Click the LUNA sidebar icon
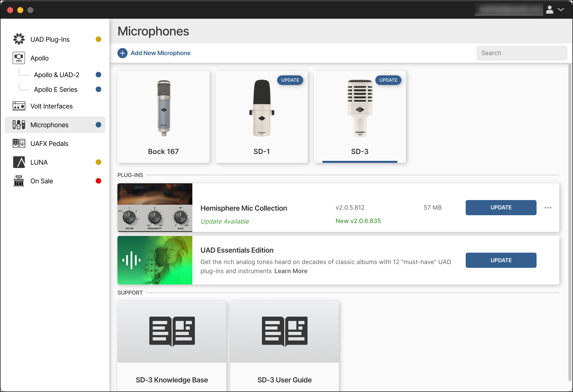573x392 pixels. [x=19, y=162]
